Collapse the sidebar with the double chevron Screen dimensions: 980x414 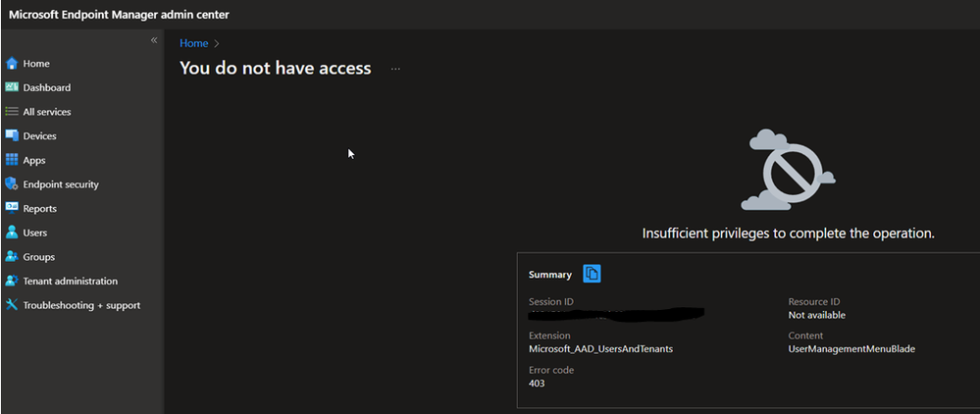(154, 40)
